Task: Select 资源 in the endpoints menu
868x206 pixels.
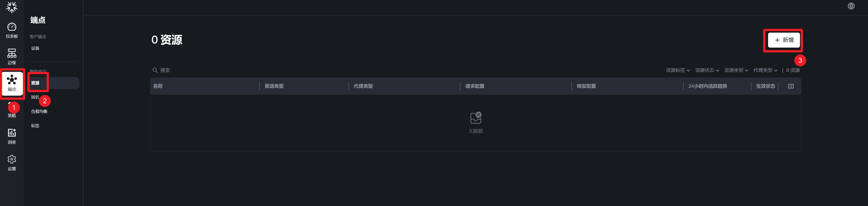Action: pos(35,83)
